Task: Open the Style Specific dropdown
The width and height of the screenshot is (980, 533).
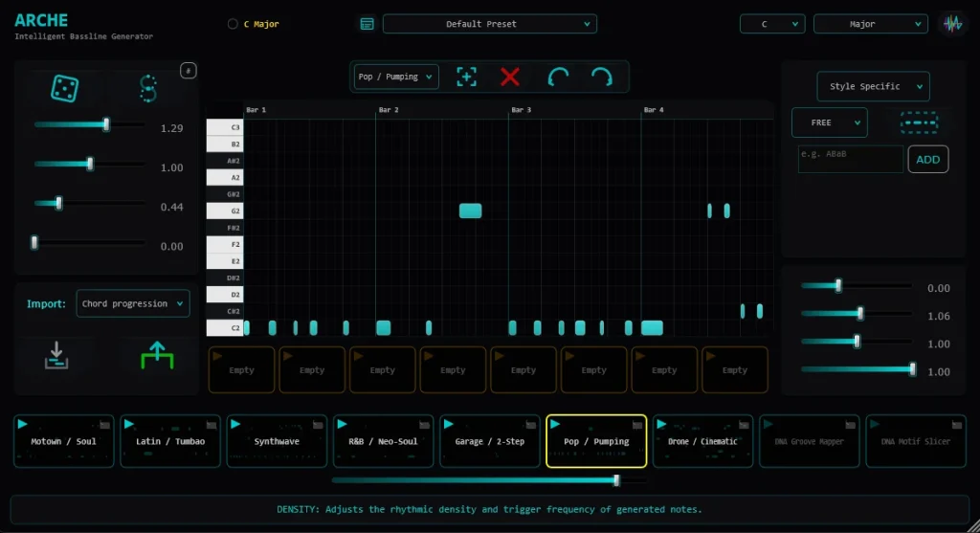Action: coord(873,86)
